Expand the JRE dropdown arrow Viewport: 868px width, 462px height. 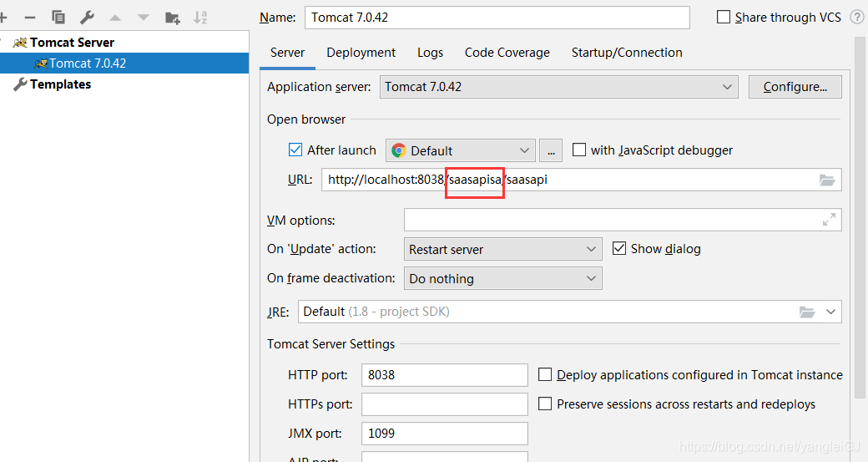click(x=830, y=312)
